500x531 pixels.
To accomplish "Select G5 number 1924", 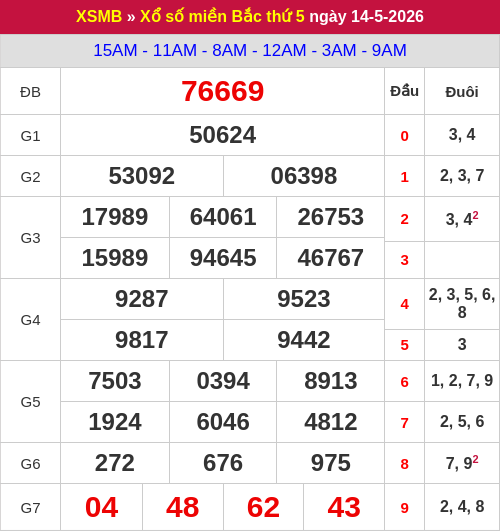I will (115, 422).
